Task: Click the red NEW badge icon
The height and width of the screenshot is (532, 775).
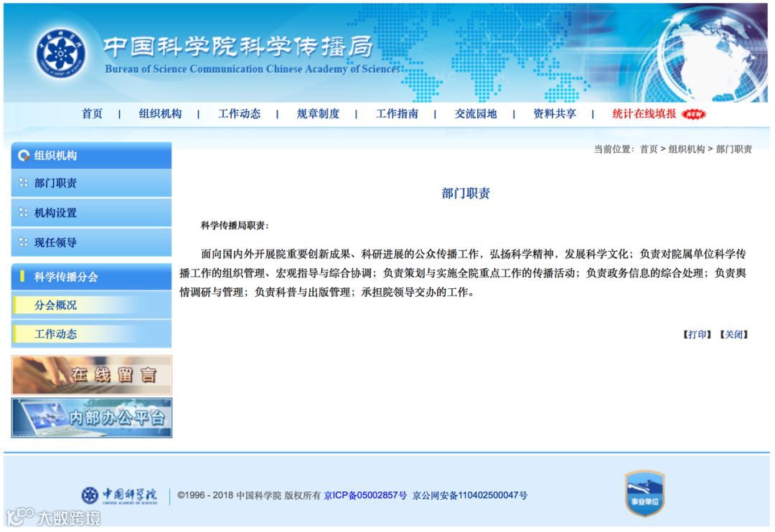Action: [693, 114]
